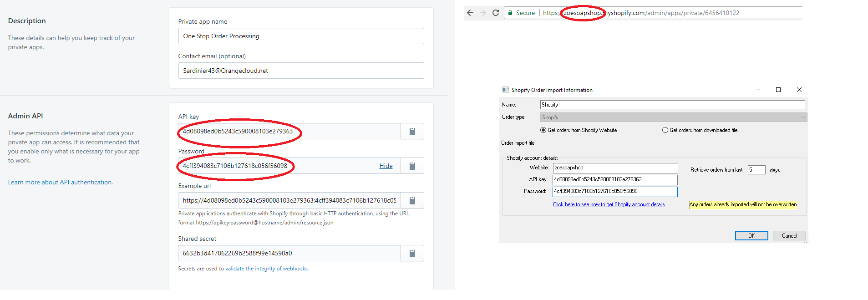
Task: Click the API key field in import dialog
Action: pos(615,180)
